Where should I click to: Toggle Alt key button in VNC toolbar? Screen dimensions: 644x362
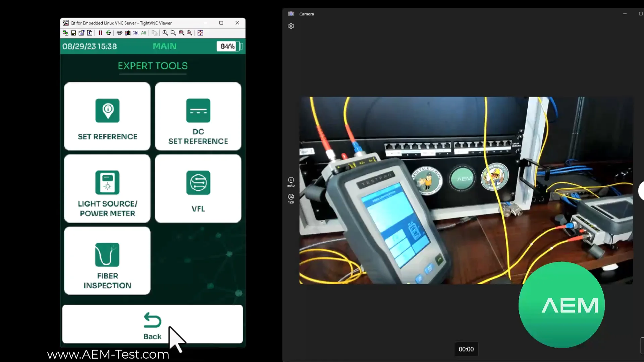pyautogui.click(x=144, y=33)
